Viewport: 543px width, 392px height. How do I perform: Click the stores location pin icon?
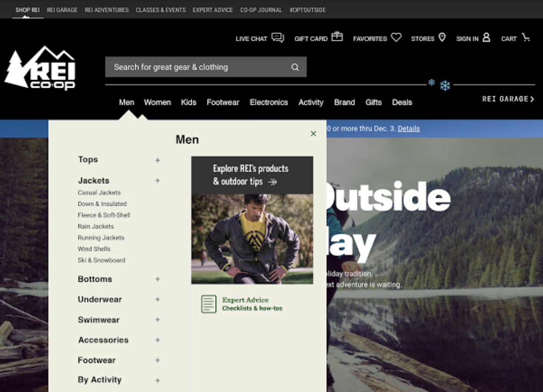[x=442, y=37]
